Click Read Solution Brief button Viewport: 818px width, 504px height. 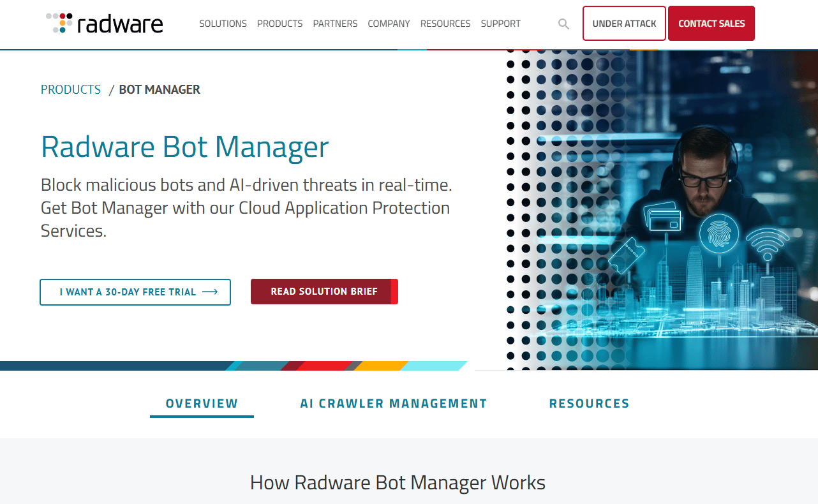click(324, 292)
